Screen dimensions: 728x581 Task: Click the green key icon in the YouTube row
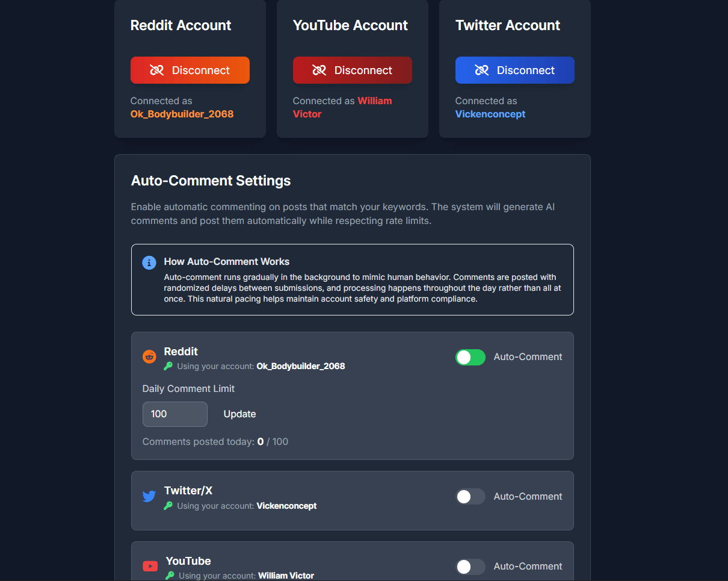click(170, 576)
